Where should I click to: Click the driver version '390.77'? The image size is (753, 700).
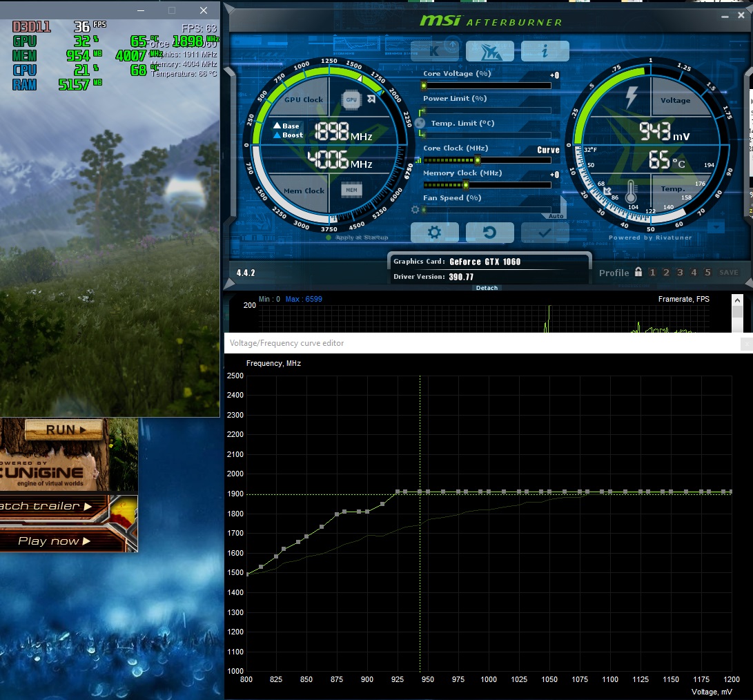[461, 277]
